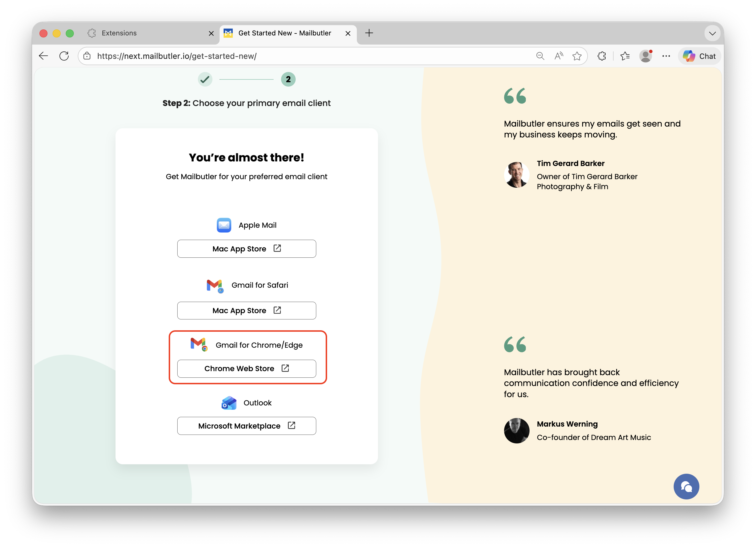Screen dimensions: 756x548
Task: Open the live chat support bubble
Action: coord(686,486)
